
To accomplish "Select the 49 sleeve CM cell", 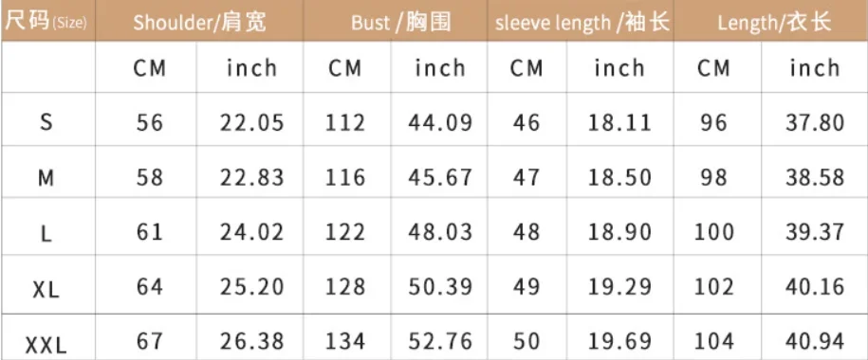I will [526, 286].
